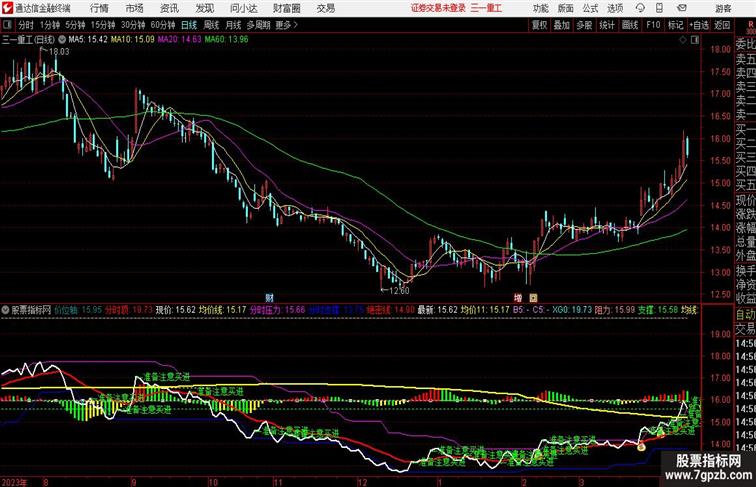The height and width of the screenshot is (487, 756).
Task: Click the 增 marker on the chart
Action: point(518,298)
